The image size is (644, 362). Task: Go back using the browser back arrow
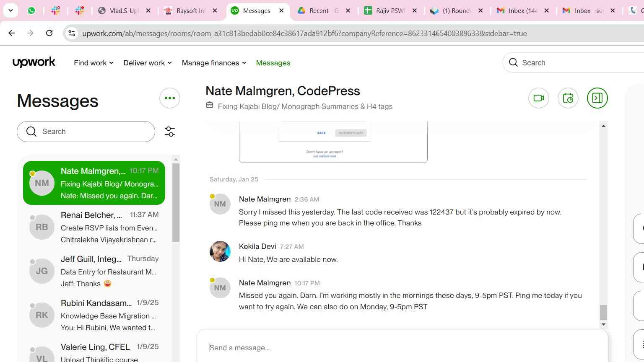click(x=12, y=33)
